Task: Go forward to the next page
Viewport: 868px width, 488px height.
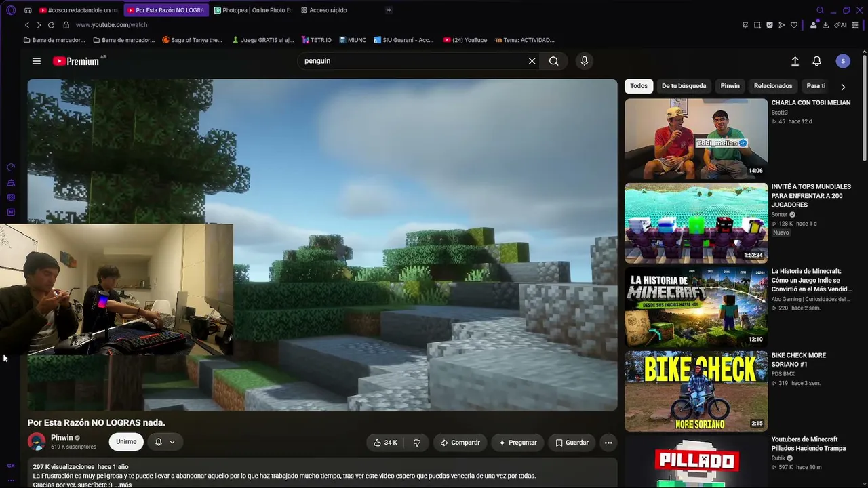Action: tap(39, 25)
